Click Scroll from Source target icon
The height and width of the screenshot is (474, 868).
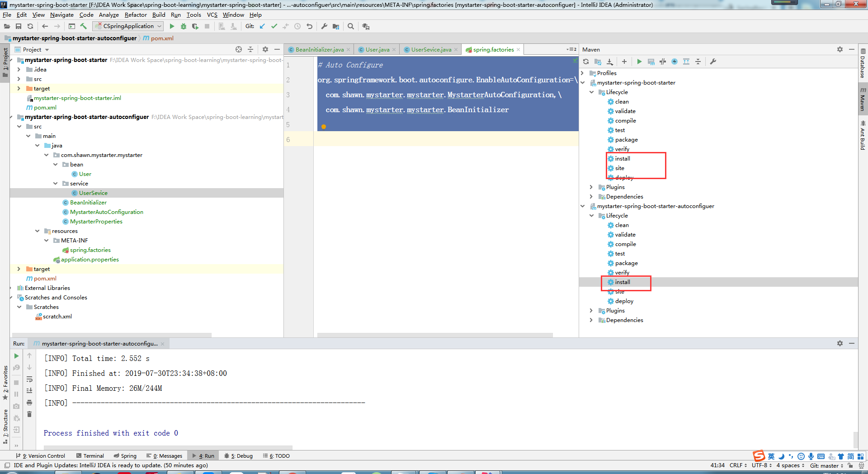click(x=239, y=49)
